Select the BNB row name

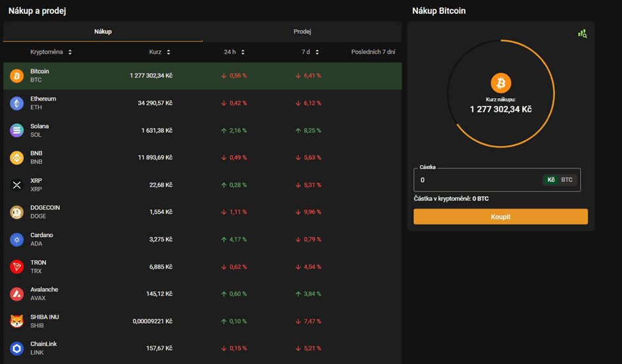click(36, 157)
